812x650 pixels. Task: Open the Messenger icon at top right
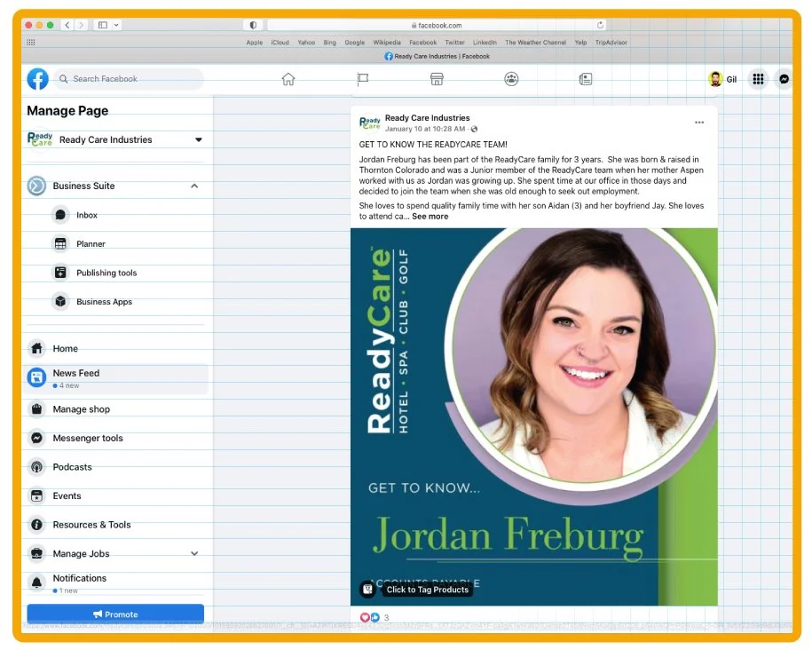click(784, 79)
